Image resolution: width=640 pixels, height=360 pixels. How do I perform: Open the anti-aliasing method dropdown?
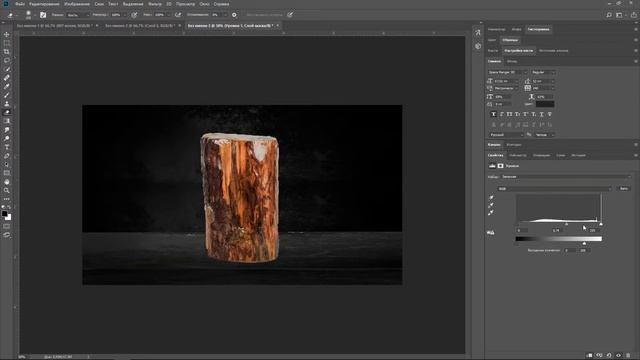[x=545, y=135]
